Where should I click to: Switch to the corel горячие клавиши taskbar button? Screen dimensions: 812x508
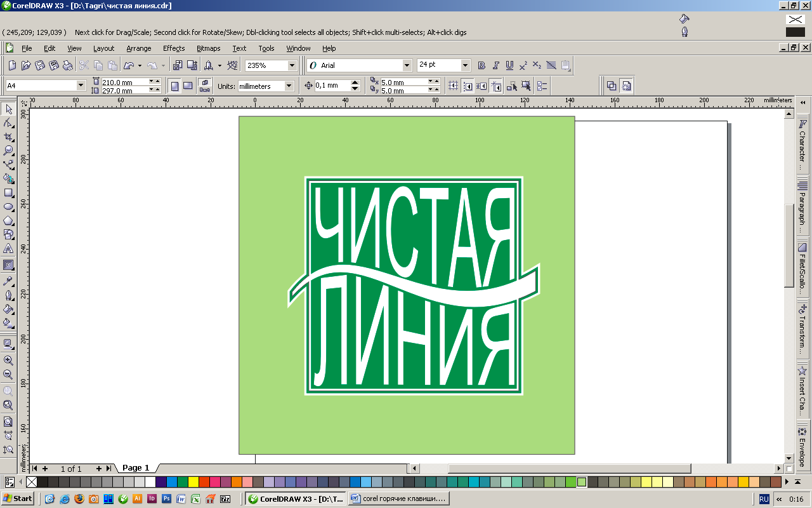pos(398,499)
